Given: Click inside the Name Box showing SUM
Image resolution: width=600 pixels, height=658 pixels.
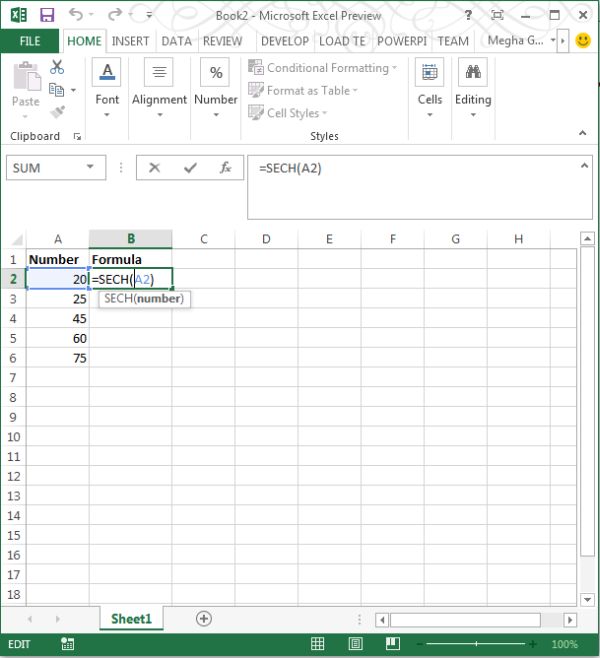Looking at the screenshot, I should pos(45,168).
